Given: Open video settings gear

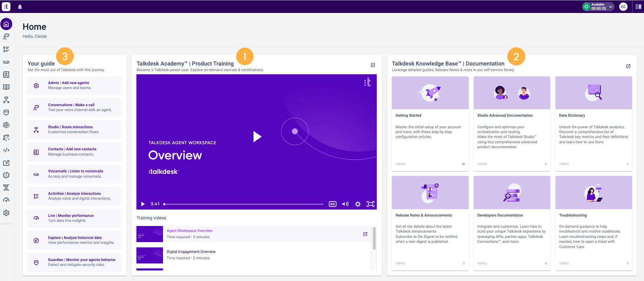Looking at the screenshot, I should [x=358, y=204].
